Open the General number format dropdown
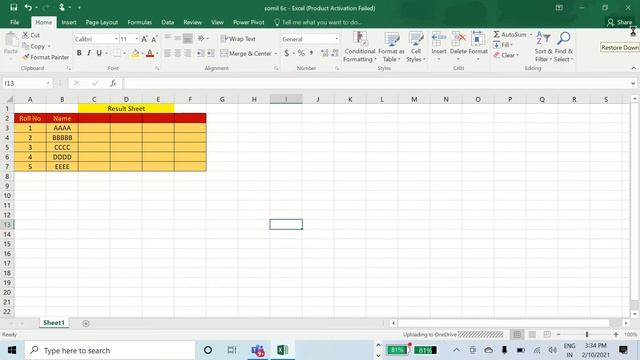The width and height of the screenshot is (640, 360). pyautogui.click(x=337, y=39)
